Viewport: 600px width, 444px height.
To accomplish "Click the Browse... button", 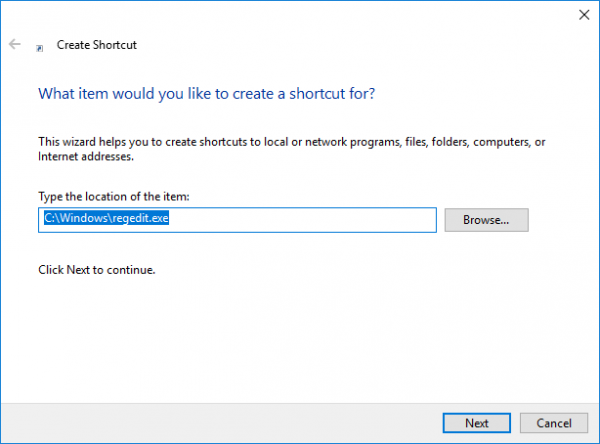I will pyautogui.click(x=486, y=219).
